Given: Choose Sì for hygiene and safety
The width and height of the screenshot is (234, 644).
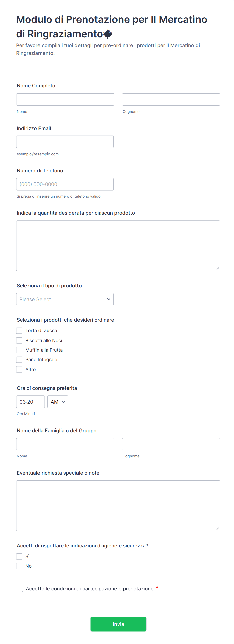Looking at the screenshot, I should [19, 556].
